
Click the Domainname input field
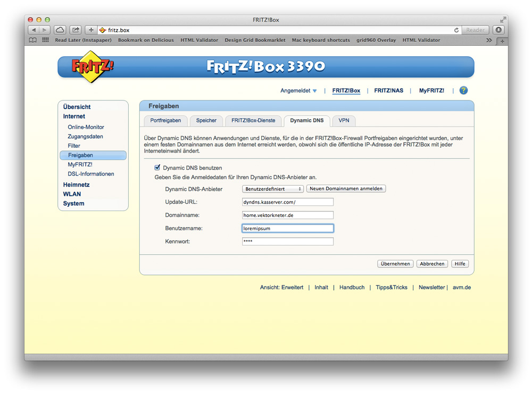pyautogui.click(x=288, y=215)
